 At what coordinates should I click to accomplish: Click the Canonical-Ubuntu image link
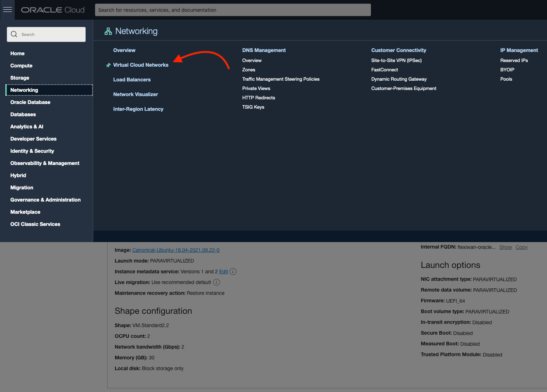coord(176,250)
